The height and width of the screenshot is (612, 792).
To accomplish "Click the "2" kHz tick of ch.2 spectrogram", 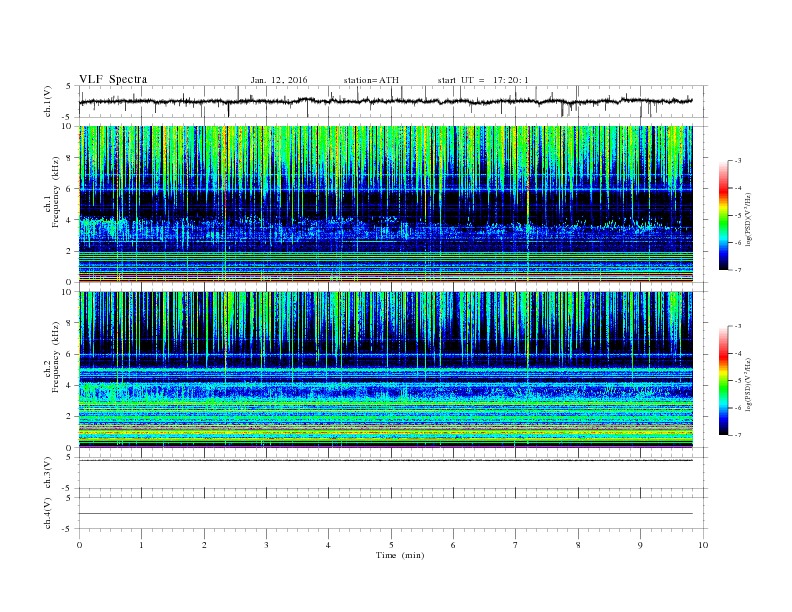I will [70, 417].
